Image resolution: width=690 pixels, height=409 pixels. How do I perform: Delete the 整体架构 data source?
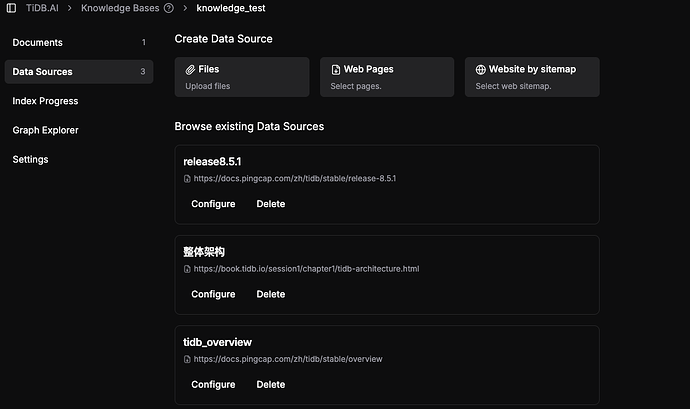pyautogui.click(x=270, y=294)
